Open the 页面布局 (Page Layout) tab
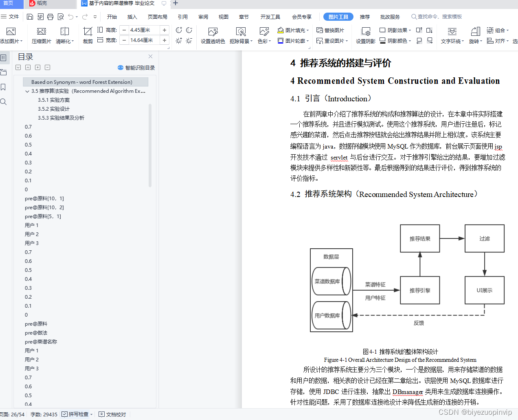 click(x=158, y=17)
